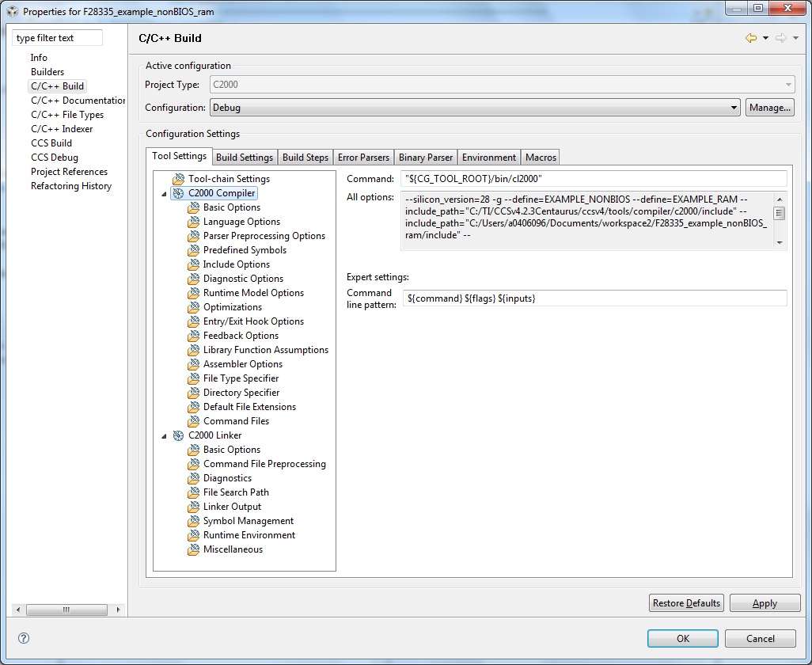Collapse the C2000 Compiler tree branch
812x665 pixels.
pos(165,192)
